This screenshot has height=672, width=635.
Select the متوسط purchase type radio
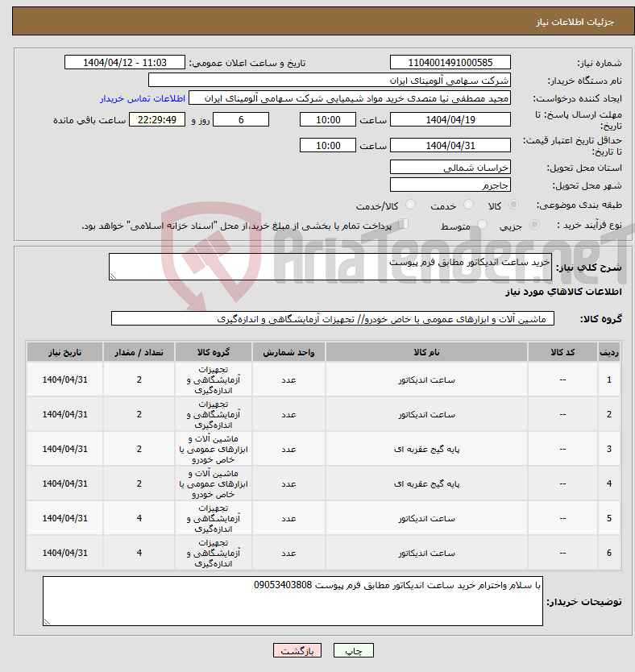click(482, 225)
